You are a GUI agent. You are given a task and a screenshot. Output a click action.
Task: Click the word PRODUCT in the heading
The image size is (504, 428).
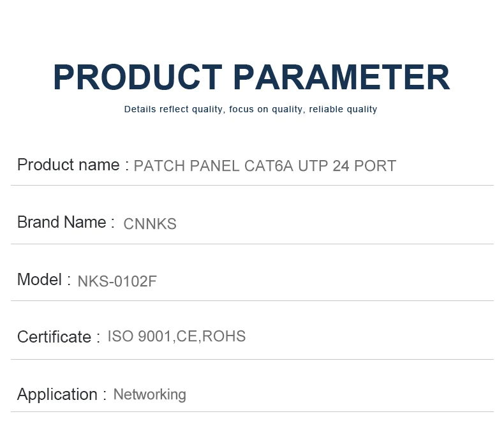(x=137, y=78)
